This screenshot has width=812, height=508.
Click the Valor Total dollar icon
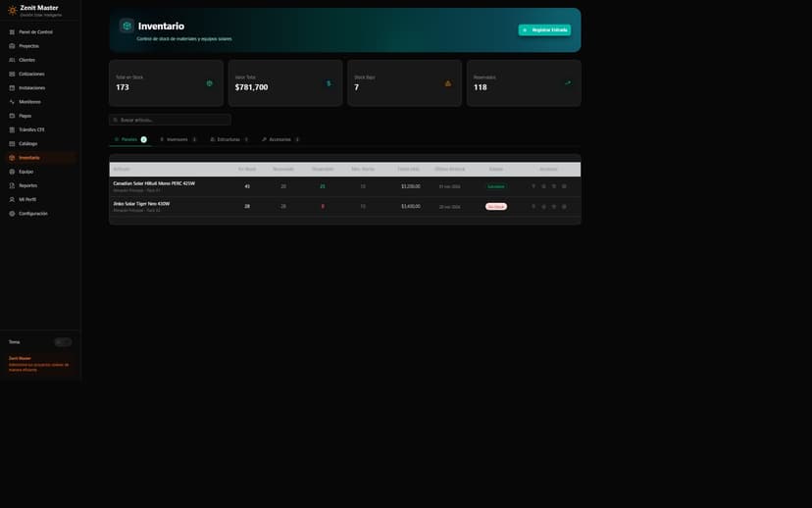[329, 83]
